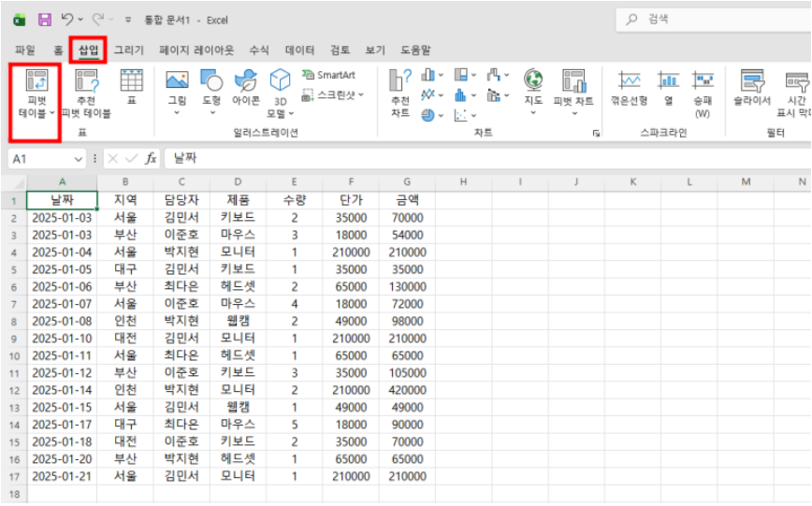Open the Page Layout (페이지 레이아웃) tab
812x506 pixels.
pos(196,50)
